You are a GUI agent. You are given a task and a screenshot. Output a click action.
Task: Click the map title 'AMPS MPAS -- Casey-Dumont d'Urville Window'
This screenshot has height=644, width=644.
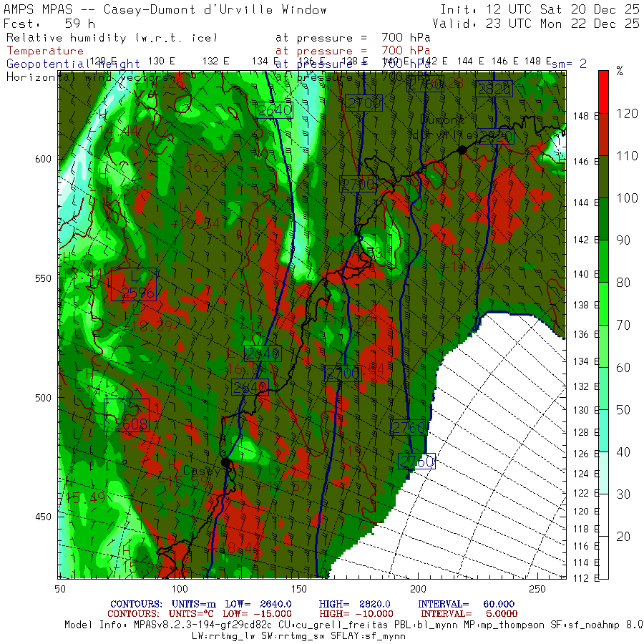coord(165,10)
